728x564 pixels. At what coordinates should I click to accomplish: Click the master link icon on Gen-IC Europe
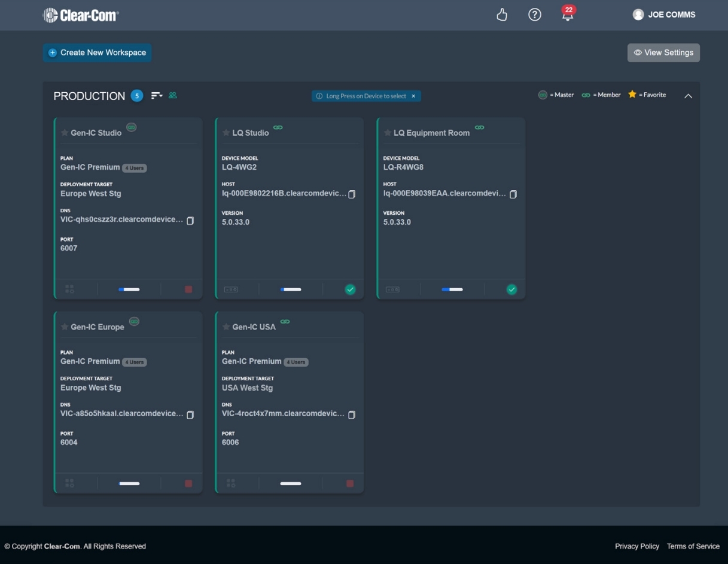click(135, 321)
